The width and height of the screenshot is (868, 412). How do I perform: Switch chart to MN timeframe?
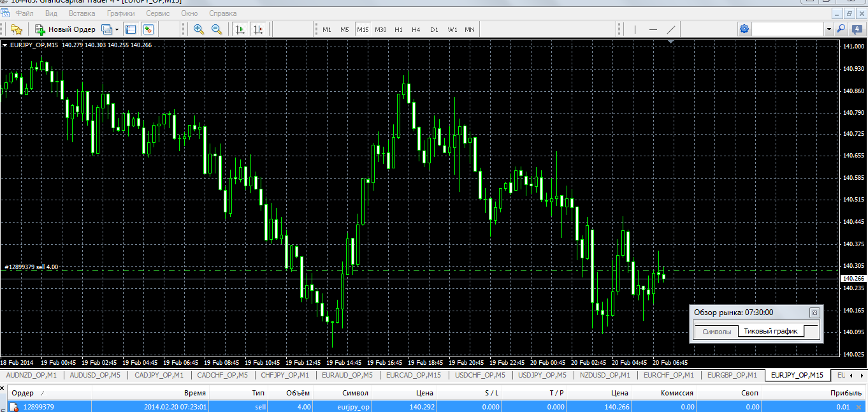[x=470, y=29]
